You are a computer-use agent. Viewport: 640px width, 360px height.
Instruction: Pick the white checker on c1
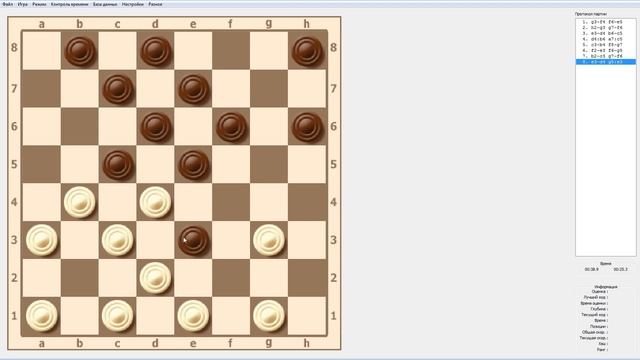click(x=118, y=316)
